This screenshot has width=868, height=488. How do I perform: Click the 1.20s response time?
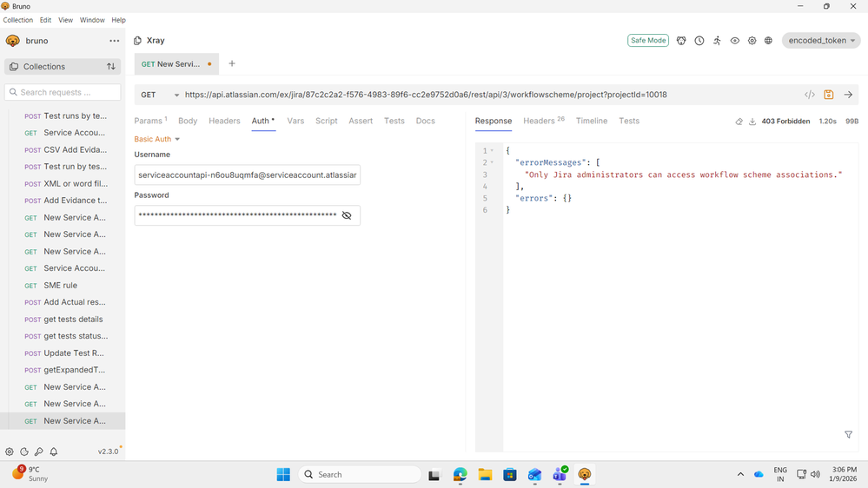(827, 122)
